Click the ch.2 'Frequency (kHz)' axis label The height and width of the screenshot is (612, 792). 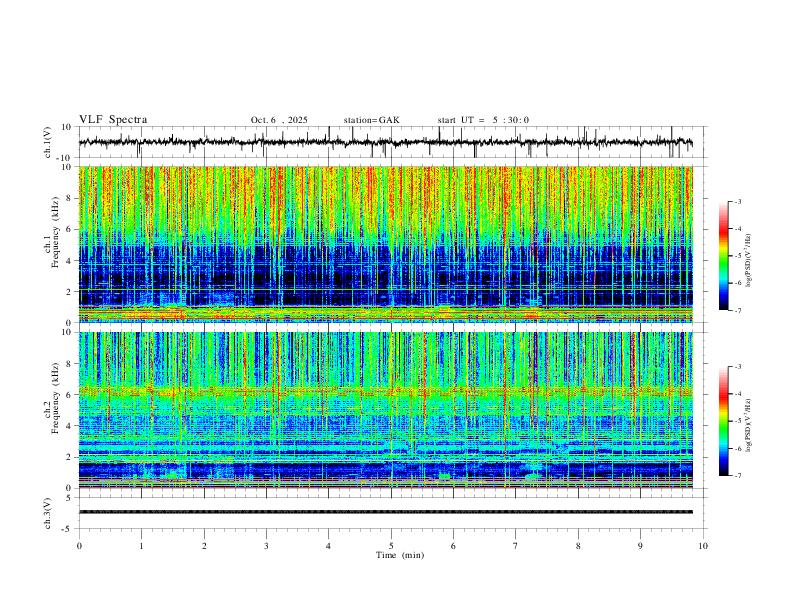(x=55, y=398)
